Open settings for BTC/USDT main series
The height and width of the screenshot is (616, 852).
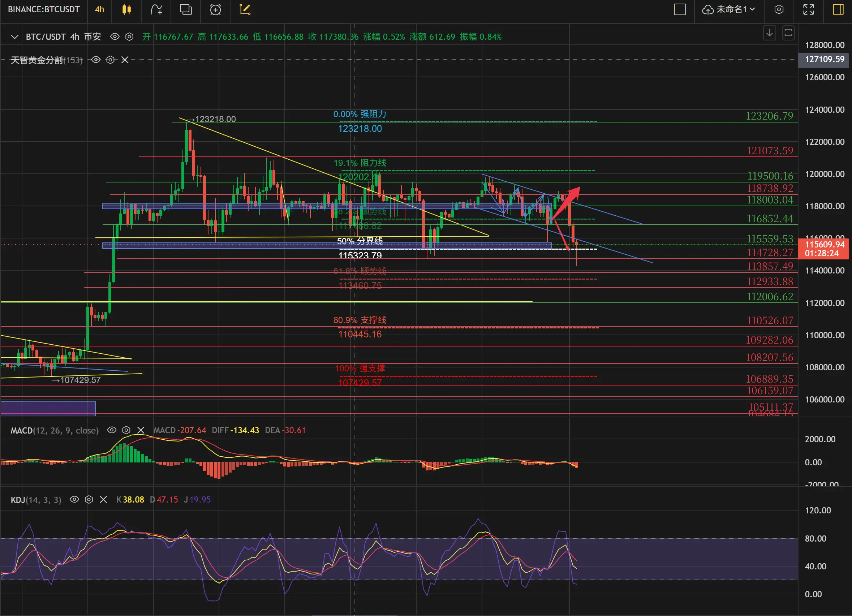(129, 36)
